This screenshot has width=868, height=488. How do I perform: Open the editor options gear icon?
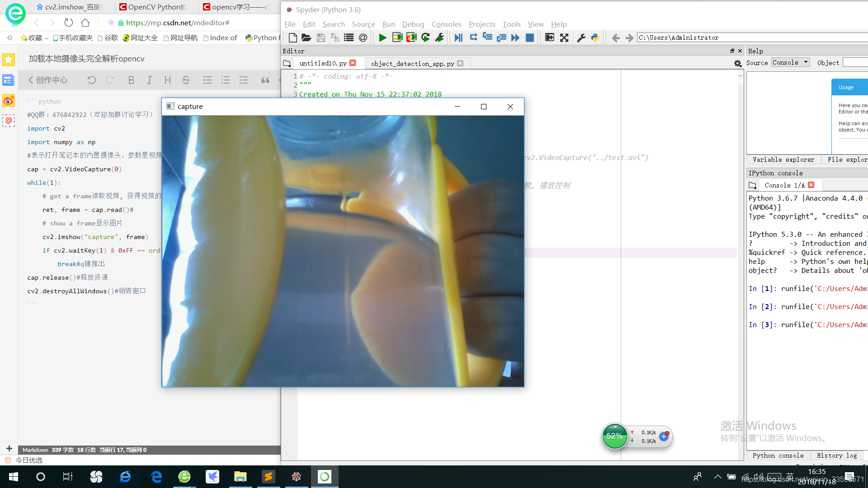pyautogui.click(x=738, y=63)
